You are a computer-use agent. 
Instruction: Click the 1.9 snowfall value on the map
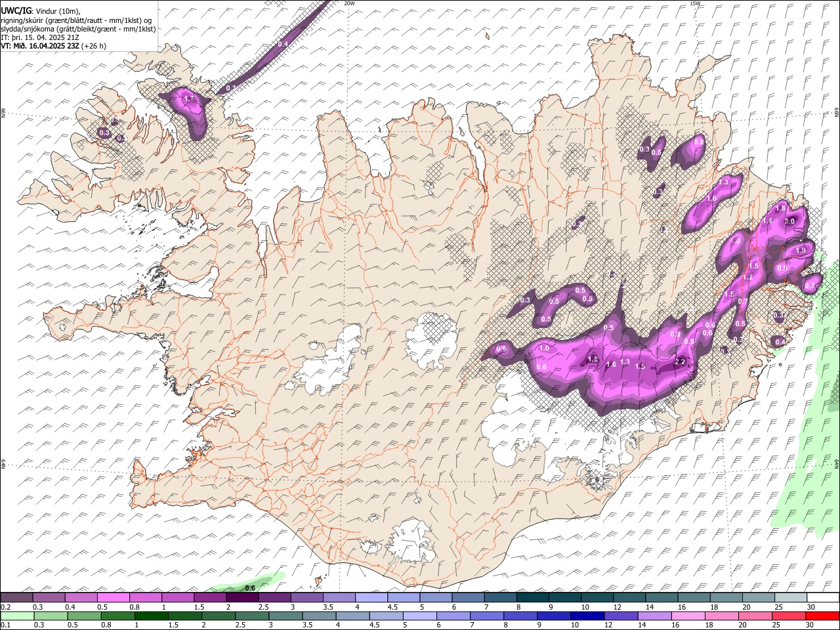[801, 251]
